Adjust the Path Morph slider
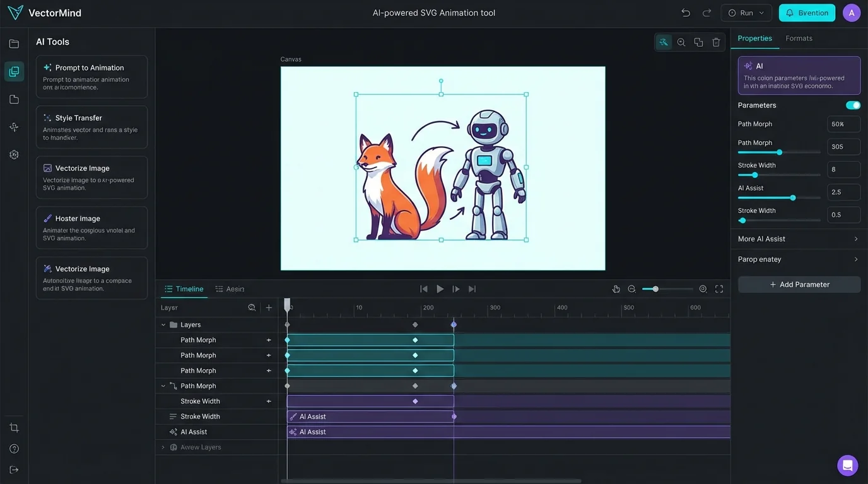The image size is (868, 484). (779, 153)
